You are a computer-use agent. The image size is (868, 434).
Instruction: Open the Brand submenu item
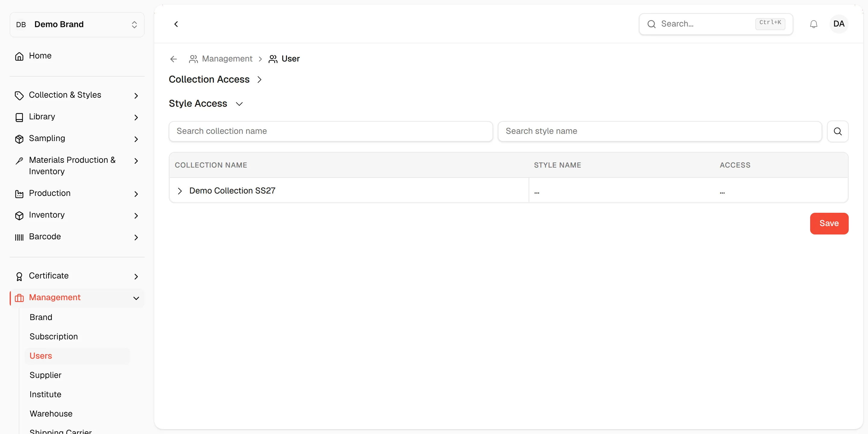tap(41, 317)
